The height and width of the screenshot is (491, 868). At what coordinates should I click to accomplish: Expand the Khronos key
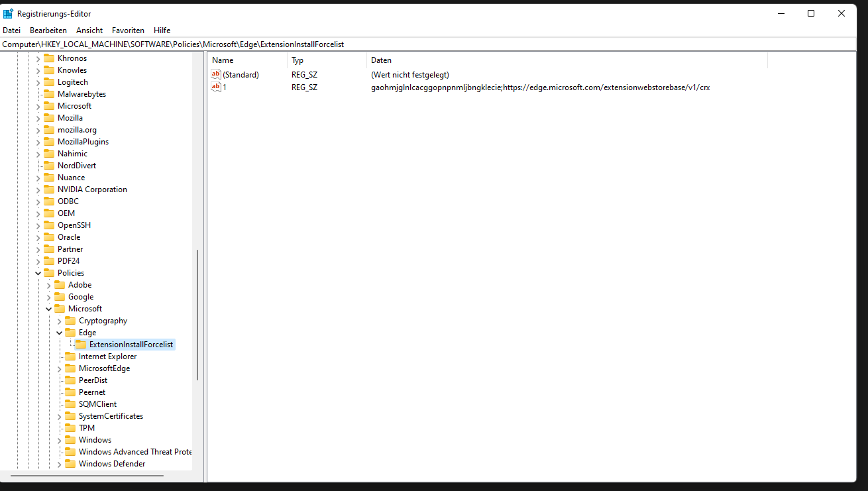[38, 58]
